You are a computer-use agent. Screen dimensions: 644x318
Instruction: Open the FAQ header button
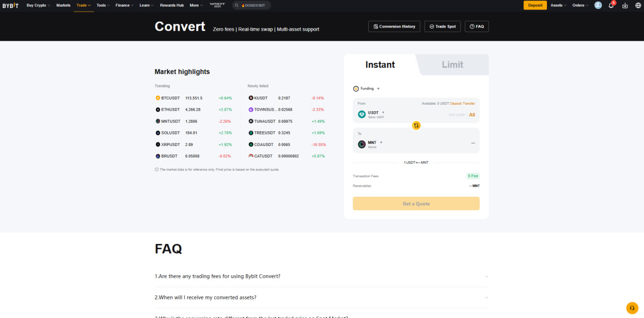pos(476,26)
